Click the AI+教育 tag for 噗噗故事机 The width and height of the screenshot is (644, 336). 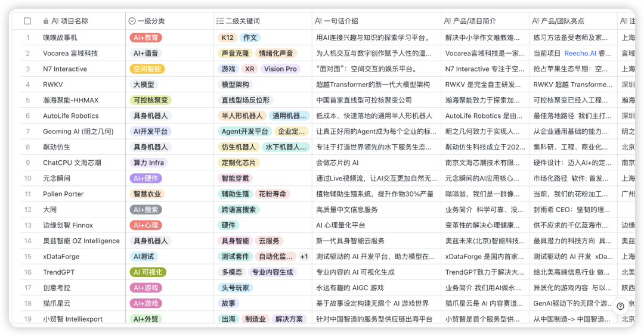pos(146,38)
